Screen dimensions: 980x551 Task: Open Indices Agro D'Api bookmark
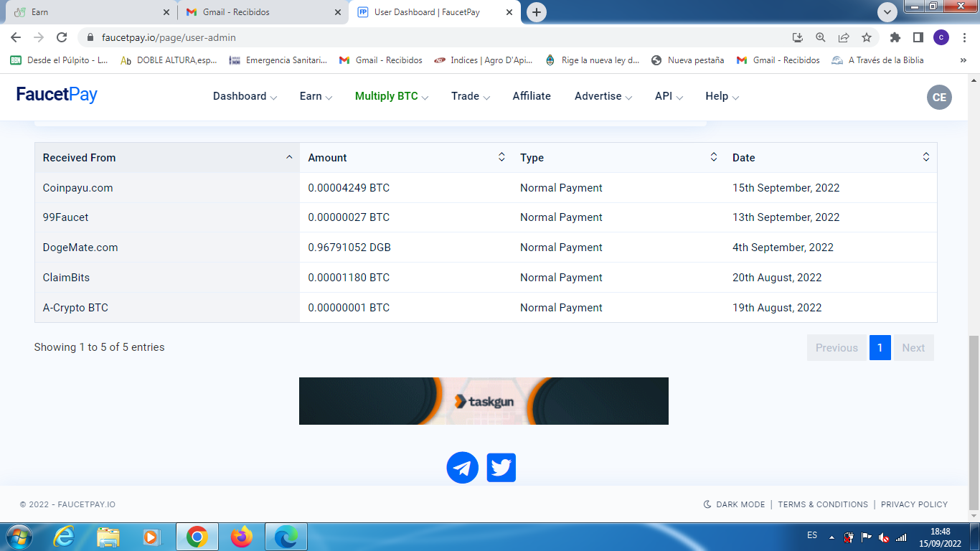coord(483,60)
